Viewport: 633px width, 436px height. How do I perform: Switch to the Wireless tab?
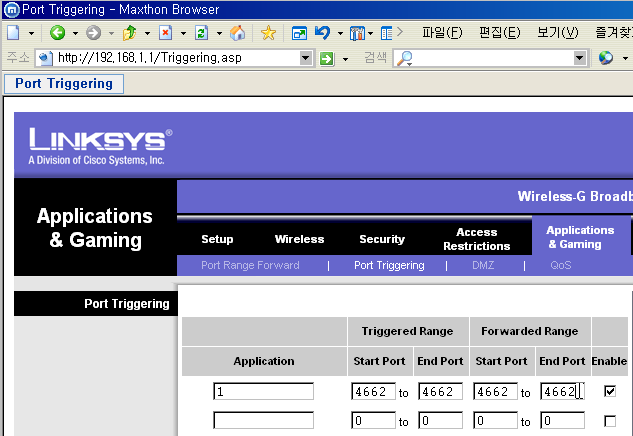coord(300,239)
